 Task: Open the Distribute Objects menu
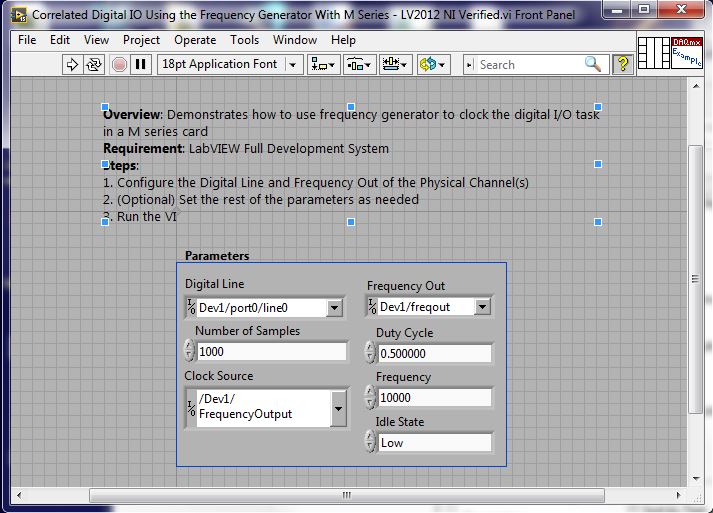(360, 64)
